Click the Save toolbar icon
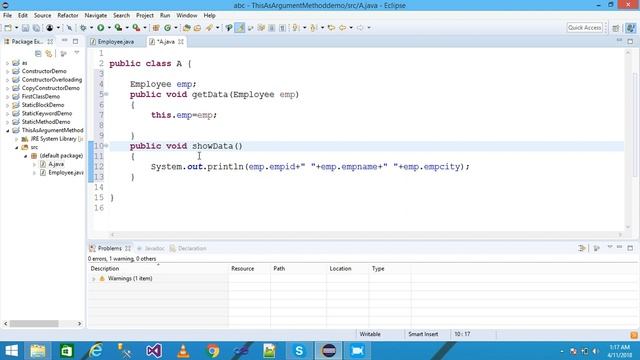This screenshot has width=640, height=360. (x=25, y=28)
